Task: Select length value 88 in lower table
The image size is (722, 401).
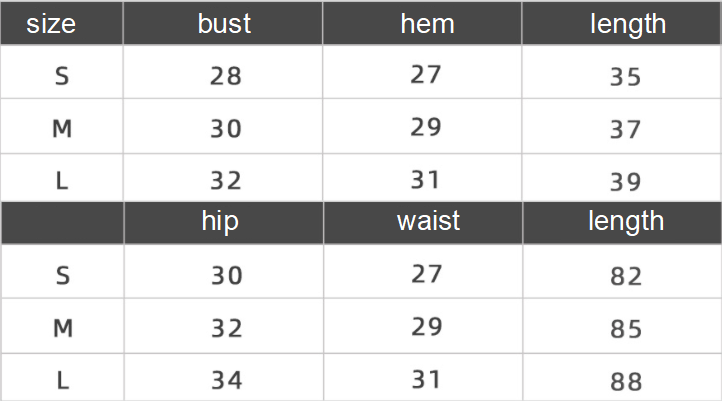Action: 626,382
